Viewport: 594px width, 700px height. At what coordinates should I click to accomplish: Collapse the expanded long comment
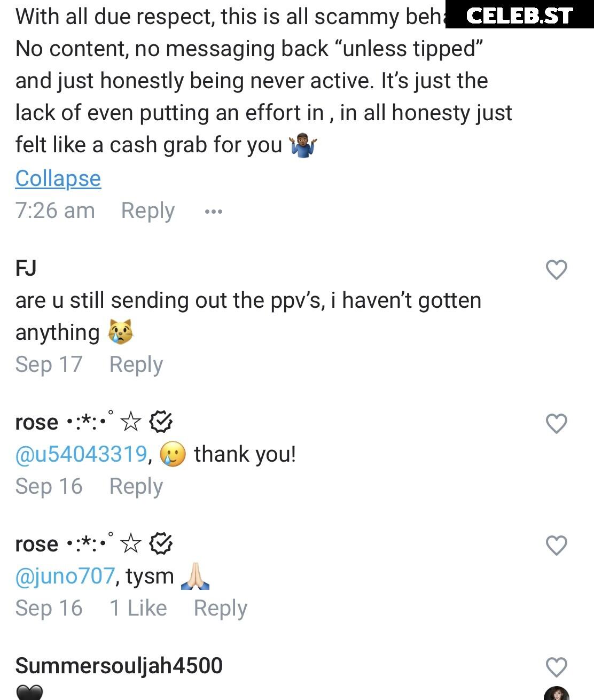(x=58, y=178)
